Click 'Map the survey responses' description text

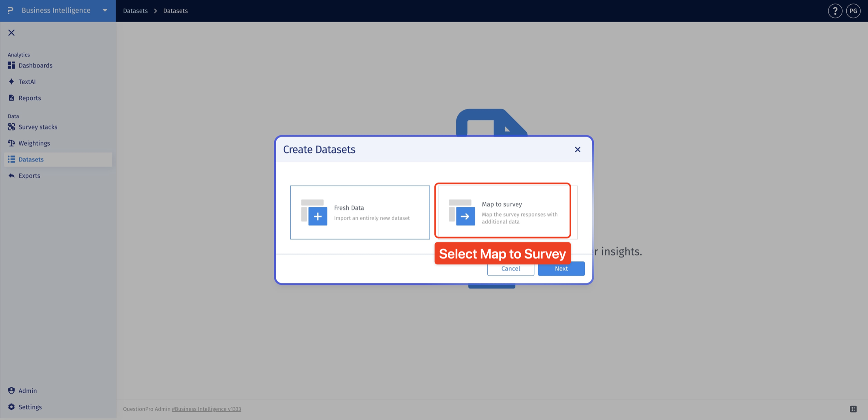520,218
